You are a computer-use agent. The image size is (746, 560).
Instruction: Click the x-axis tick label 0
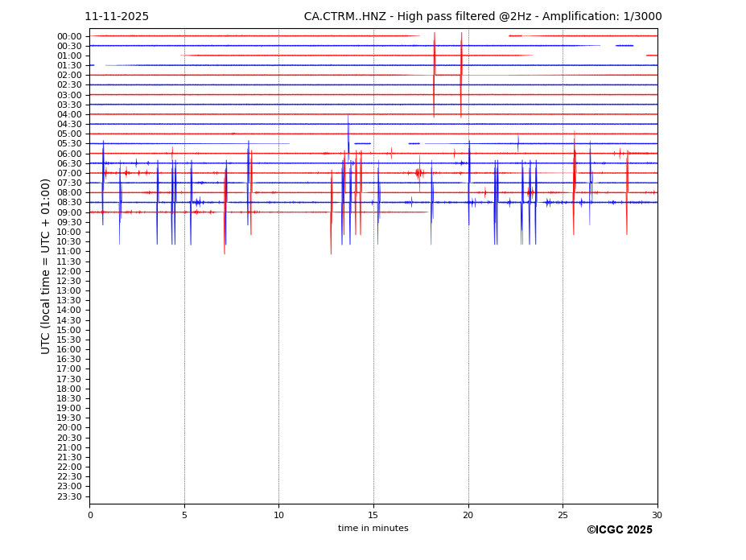pos(90,515)
